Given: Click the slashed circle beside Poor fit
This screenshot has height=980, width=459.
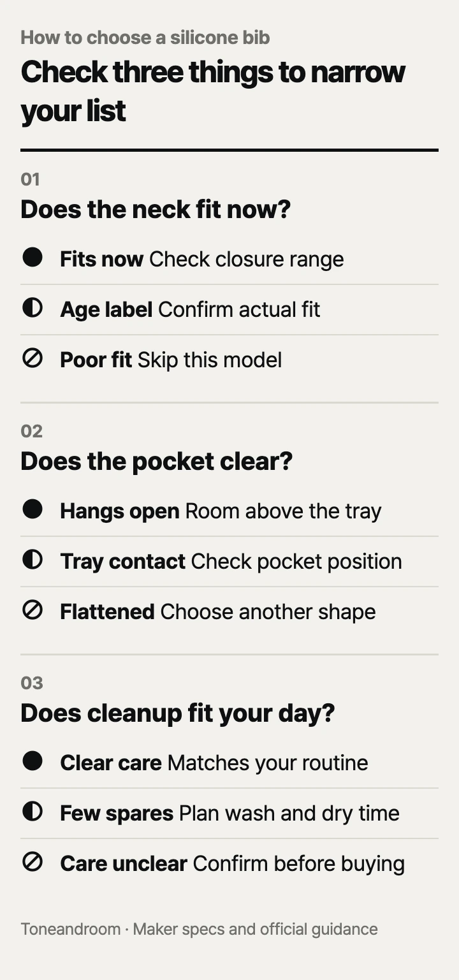Looking at the screenshot, I should coord(33,358).
